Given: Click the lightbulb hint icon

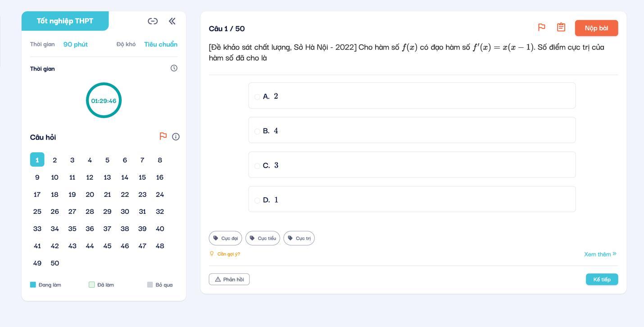Looking at the screenshot, I should (x=212, y=254).
